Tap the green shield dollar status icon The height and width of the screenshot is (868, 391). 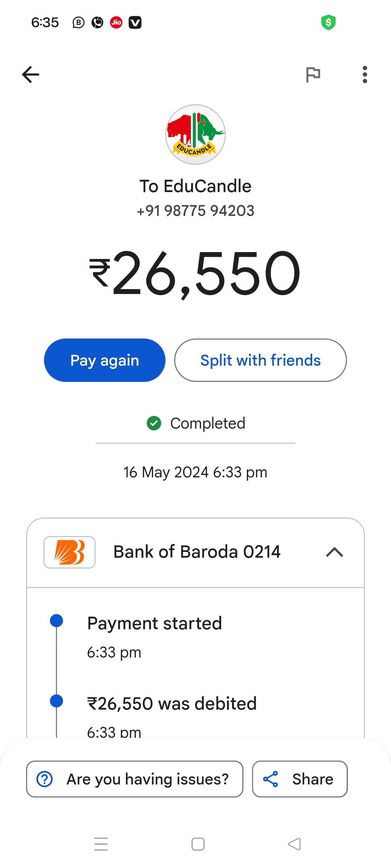coord(328,22)
